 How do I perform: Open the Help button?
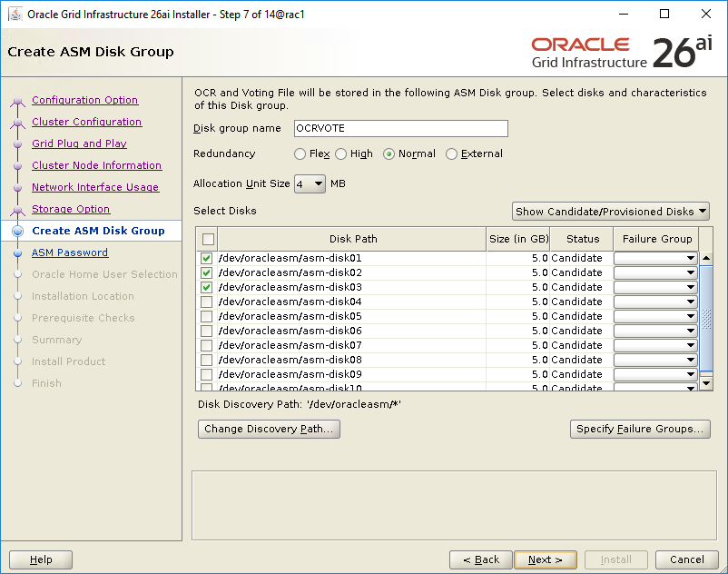[41, 559]
